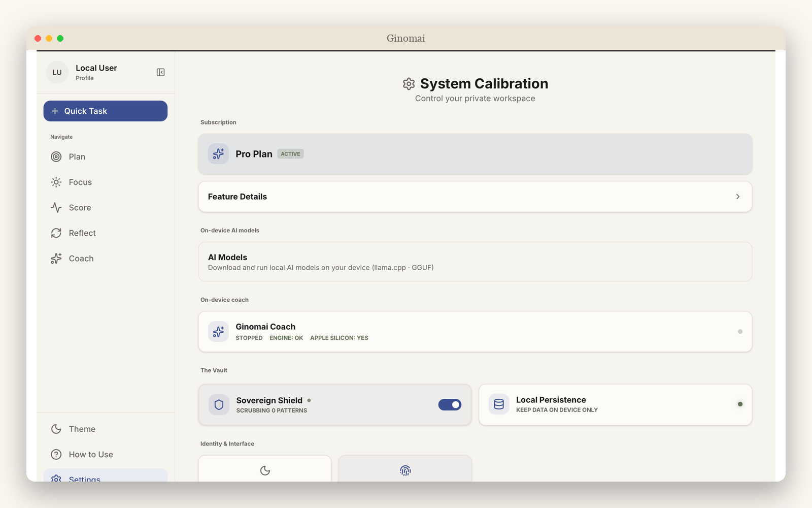This screenshot has width=812, height=508.
Task: Click the plus icon in Quick Task
Action: pyautogui.click(x=55, y=111)
